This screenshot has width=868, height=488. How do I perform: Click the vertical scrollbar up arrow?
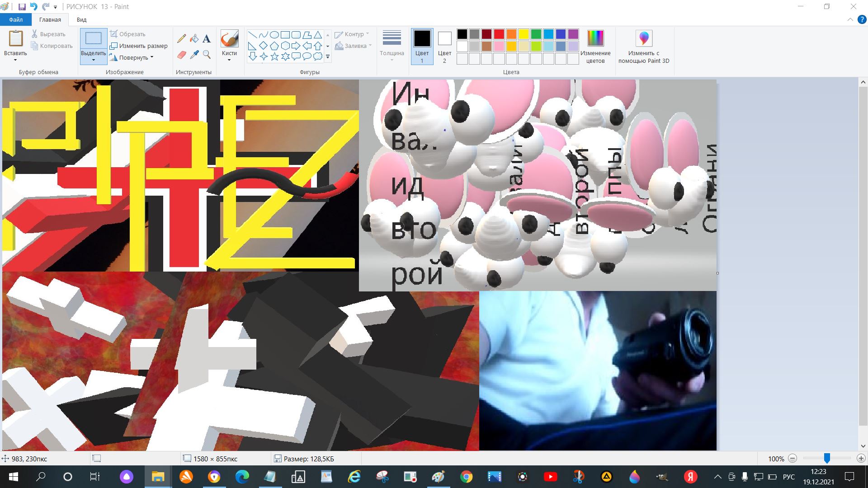(x=863, y=83)
